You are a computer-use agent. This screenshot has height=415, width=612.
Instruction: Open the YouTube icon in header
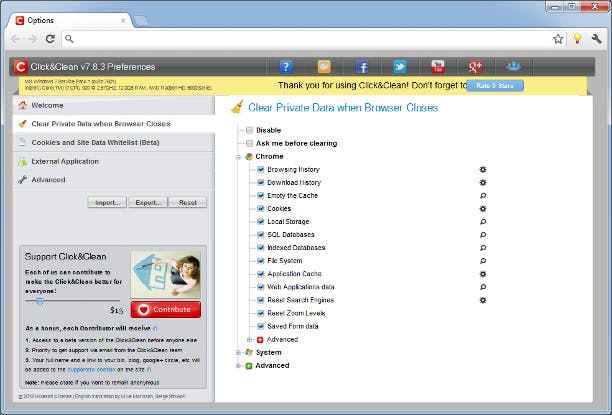click(438, 67)
